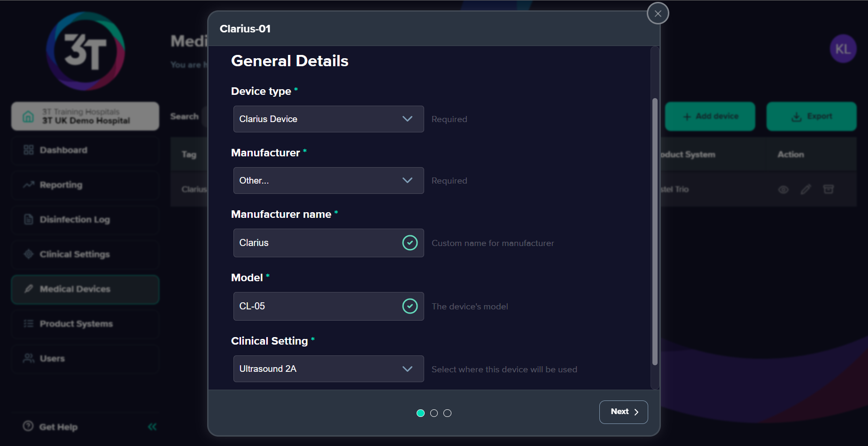Click the Next button
This screenshot has width=868, height=446.
coord(623,412)
